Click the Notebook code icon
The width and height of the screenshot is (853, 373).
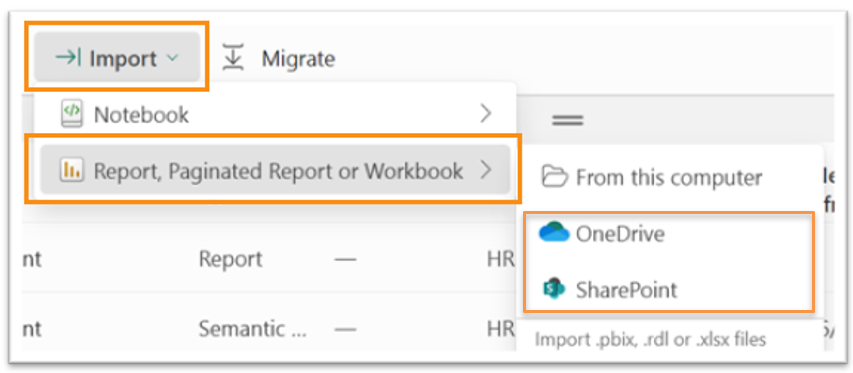click(x=72, y=114)
